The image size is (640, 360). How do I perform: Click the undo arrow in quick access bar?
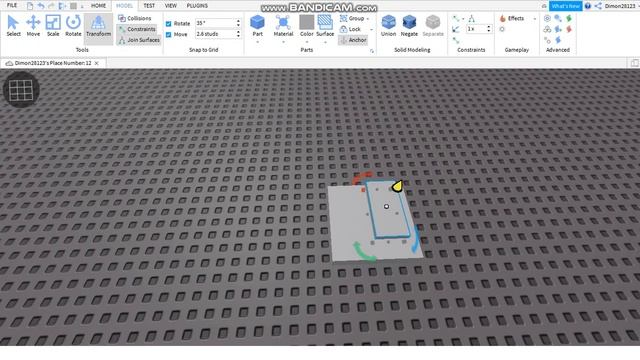point(41,6)
